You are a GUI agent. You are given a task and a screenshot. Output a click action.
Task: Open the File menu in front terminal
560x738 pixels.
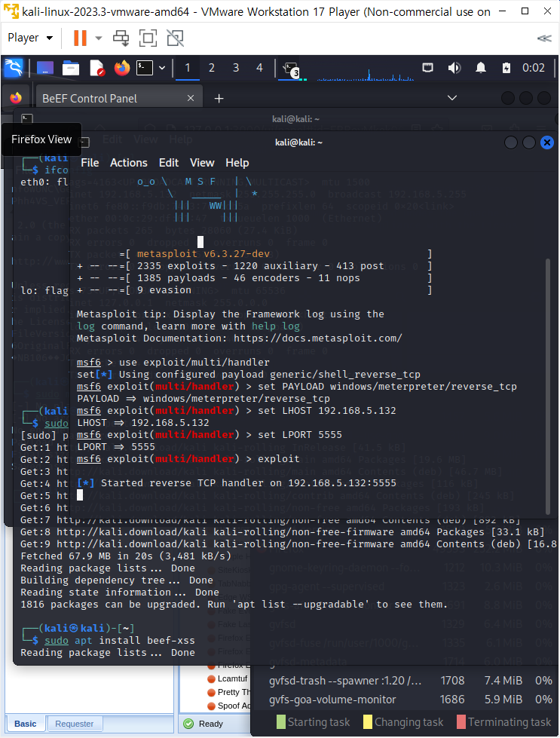click(90, 163)
